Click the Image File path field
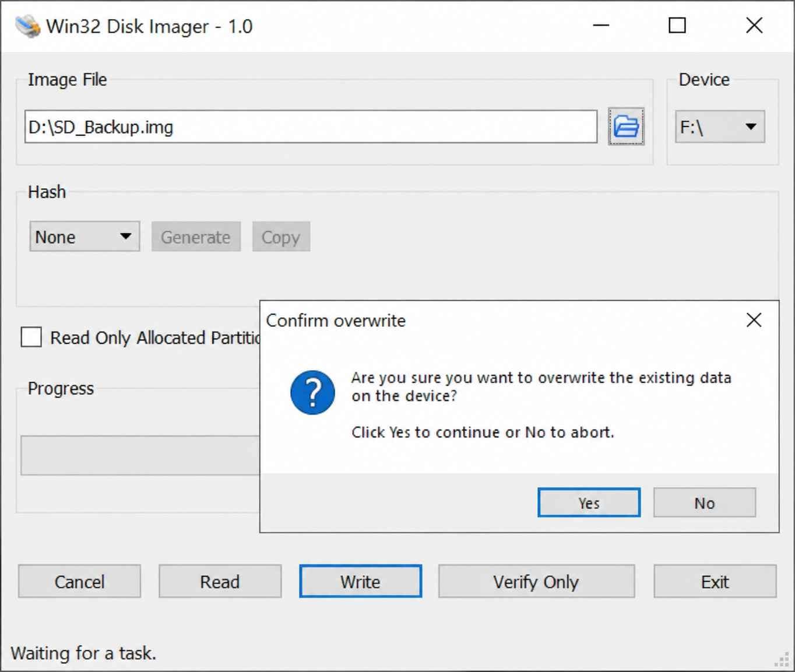795x672 pixels. (311, 126)
